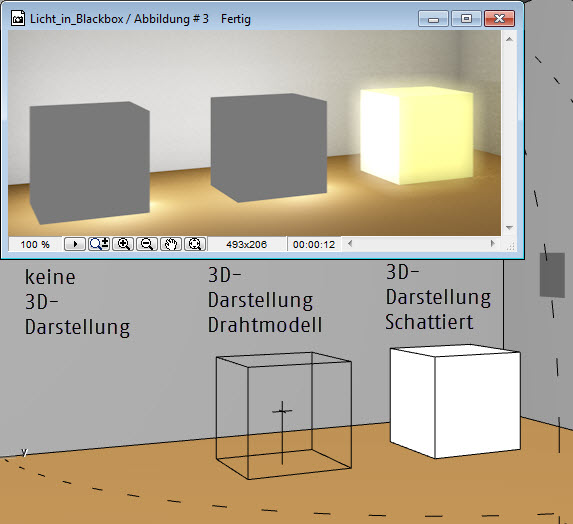Activate the hand pan tool
The width and height of the screenshot is (573, 524).
pyautogui.click(x=171, y=244)
